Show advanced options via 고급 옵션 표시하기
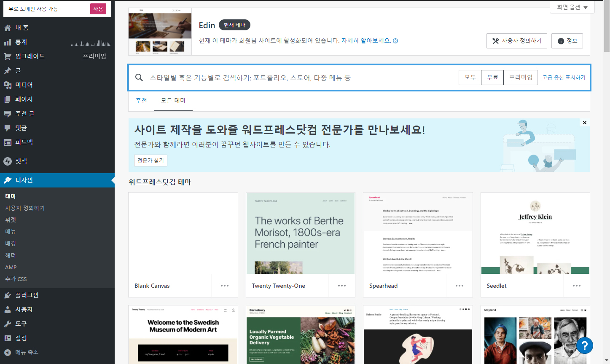Viewport: 610px width, 364px height. click(x=564, y=78)
